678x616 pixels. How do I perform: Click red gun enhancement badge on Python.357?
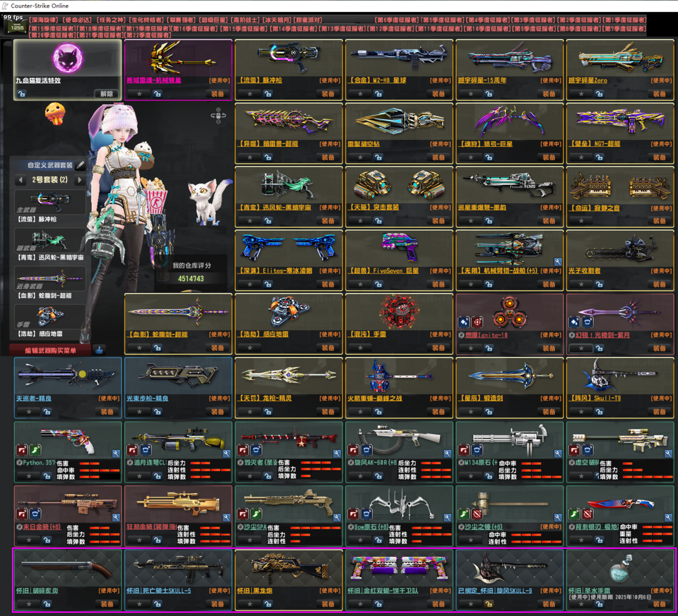(22, 450)
